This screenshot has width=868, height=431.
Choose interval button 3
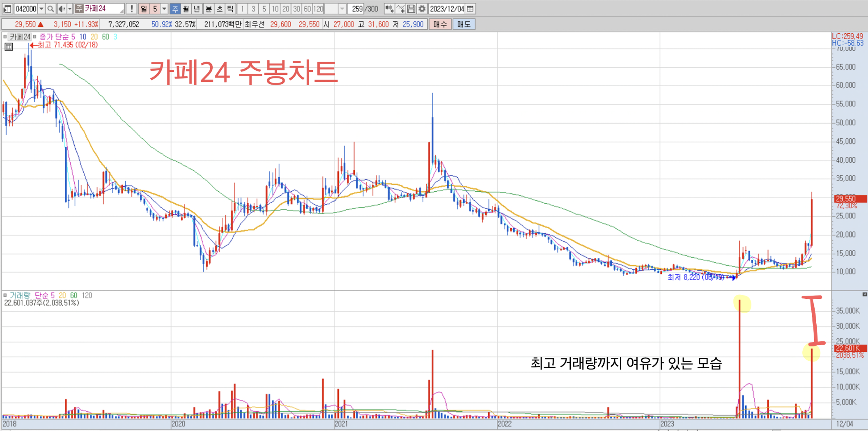click(253, 9)
